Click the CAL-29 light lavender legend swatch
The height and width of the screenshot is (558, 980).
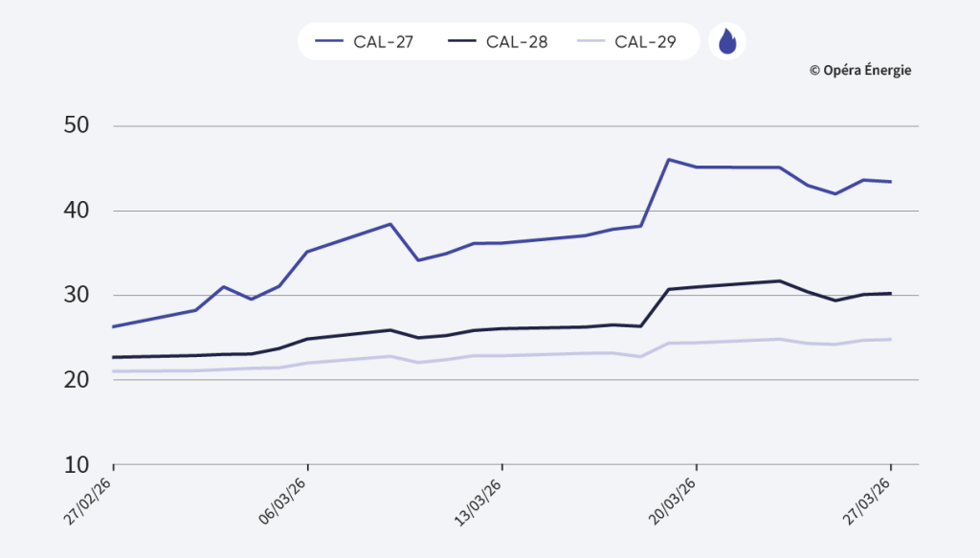pos(591,42)
